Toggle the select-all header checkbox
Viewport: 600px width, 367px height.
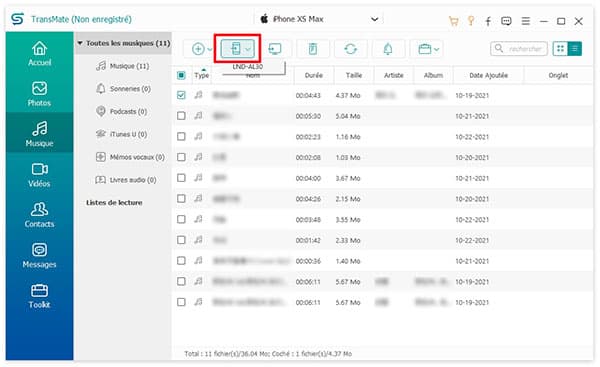pyautogui.click(x=181, y=75)
